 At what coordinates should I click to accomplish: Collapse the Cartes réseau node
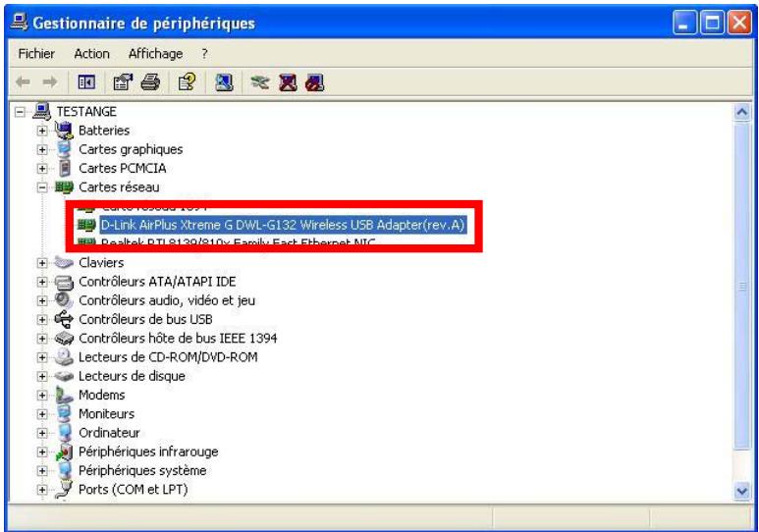point(42,187)
